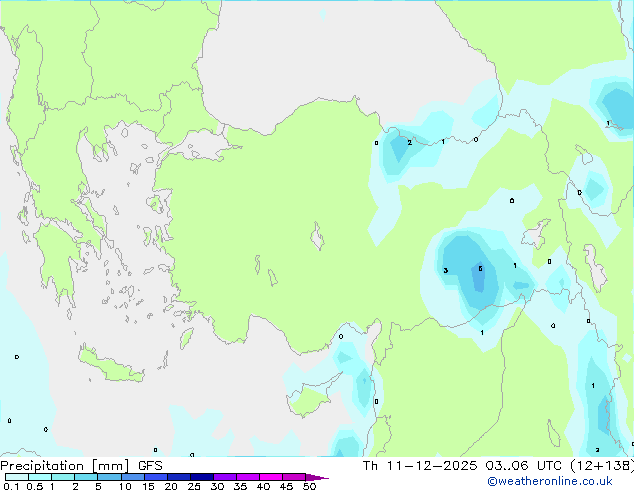Select the 45–50 mm legend color box
Screen dimensions: 634x490
click(x=294, y=477)
